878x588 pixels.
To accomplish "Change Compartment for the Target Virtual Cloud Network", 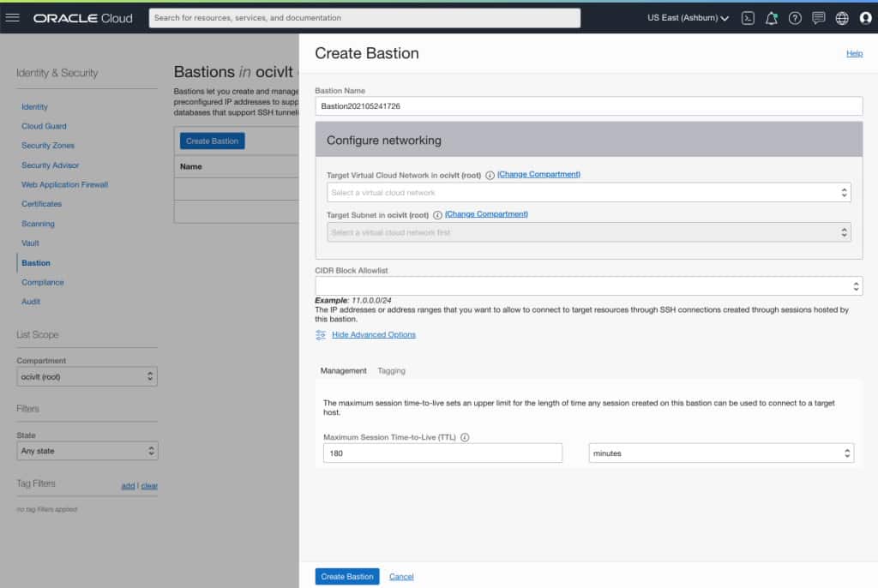I will tap(540, 173).
